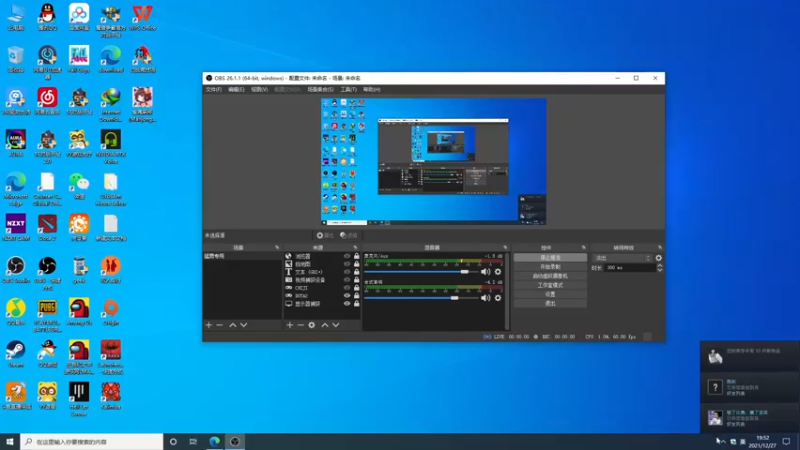Image resolution: width=800 pixels, height=450 pixels.
Task: Mute the Desktop Audio speaker icon
Action: tap(485, 298)
